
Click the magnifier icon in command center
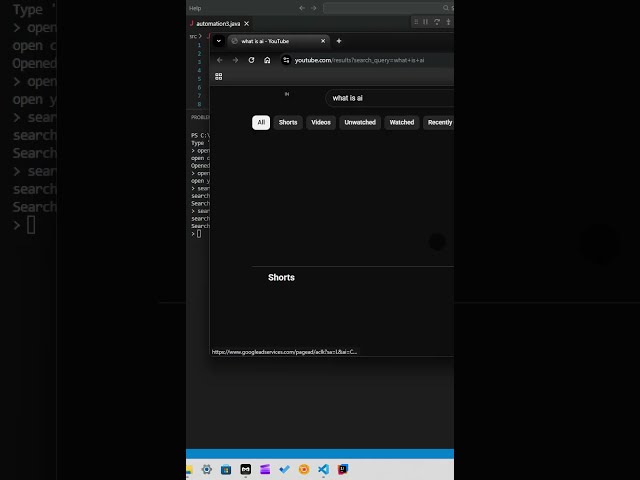(x=445, y=8)
